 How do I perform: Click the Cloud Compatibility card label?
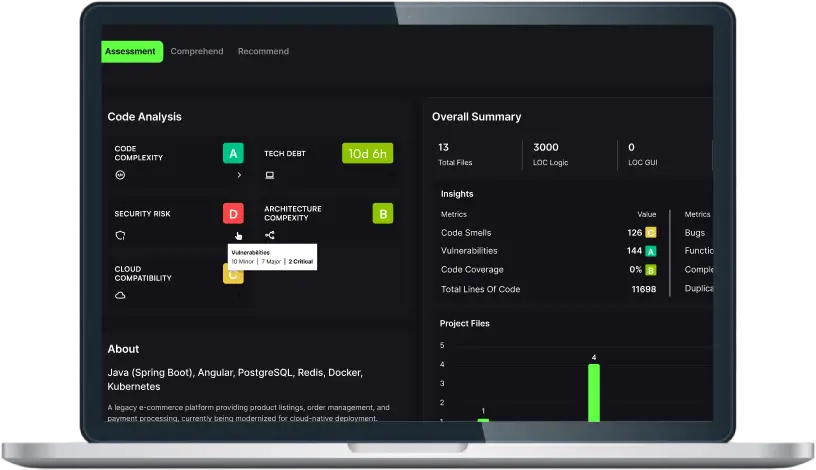pyautogui.click(x=143, y=274)
